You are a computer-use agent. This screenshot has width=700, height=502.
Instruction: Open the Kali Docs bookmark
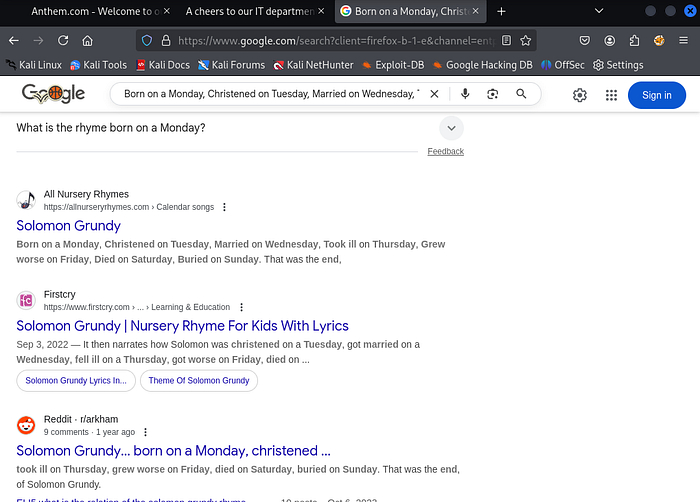tap(163, 65)
